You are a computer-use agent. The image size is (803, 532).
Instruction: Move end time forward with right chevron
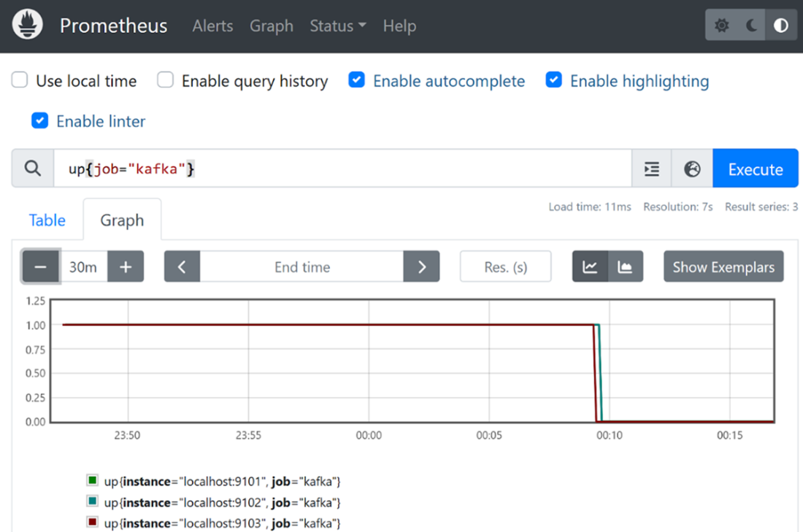click(421, 266)
